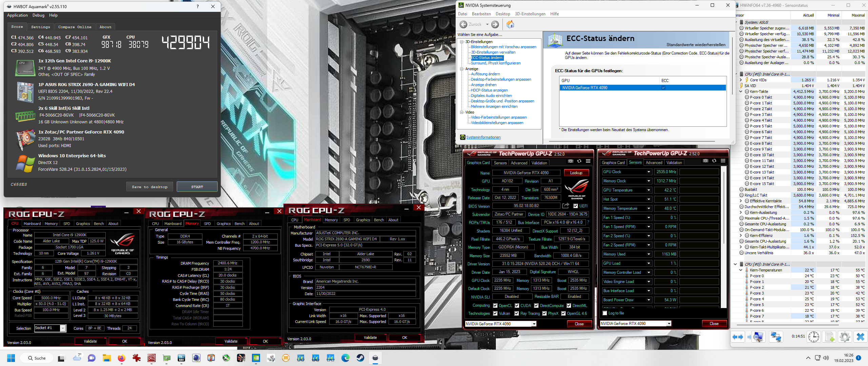Open the hamburger menu in GPU-Z Sensors window

click(x=723, y=161)
